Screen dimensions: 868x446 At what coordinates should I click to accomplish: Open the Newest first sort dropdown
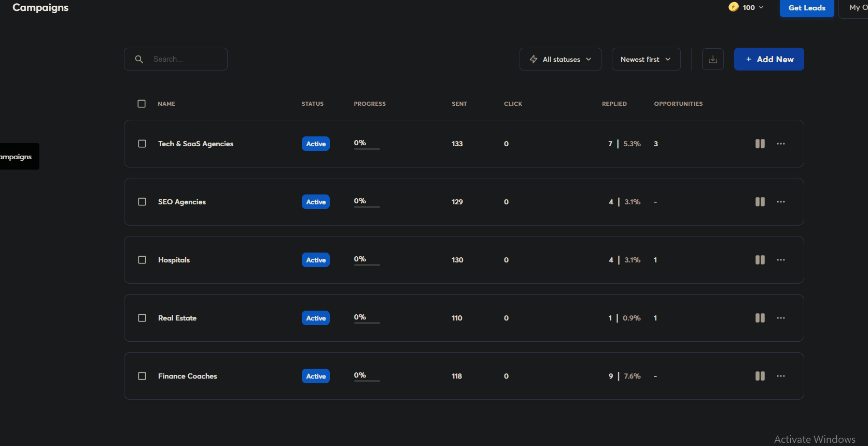click(646, 59)
